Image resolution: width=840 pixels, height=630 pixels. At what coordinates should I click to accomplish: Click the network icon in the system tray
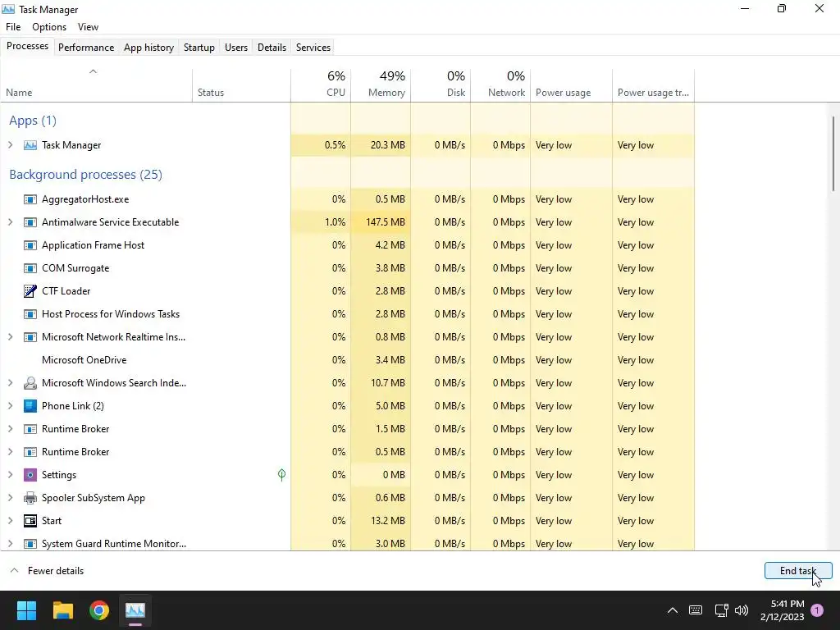[721, 610]
